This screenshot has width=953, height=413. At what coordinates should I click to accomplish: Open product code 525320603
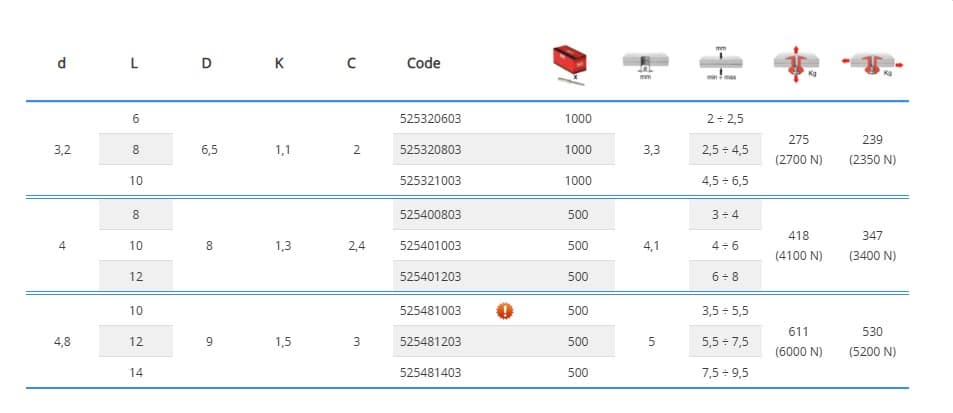pyautogui.click(x=430, y=118)
